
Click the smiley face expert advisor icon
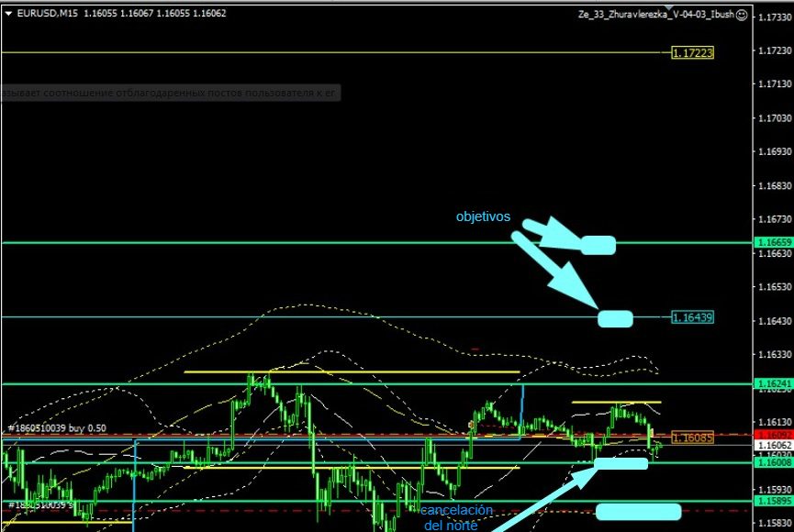coord(742,15)
